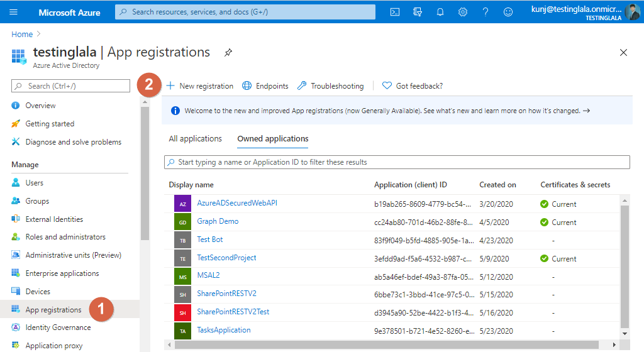The image size is (644, 352).
Task: Open Cloud Shell icon in header
Action: [395, 12]
